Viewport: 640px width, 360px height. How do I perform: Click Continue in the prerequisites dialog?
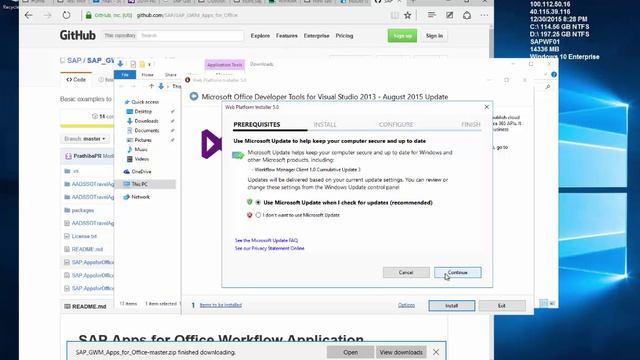pyautogui.click(x=458, y=272)
